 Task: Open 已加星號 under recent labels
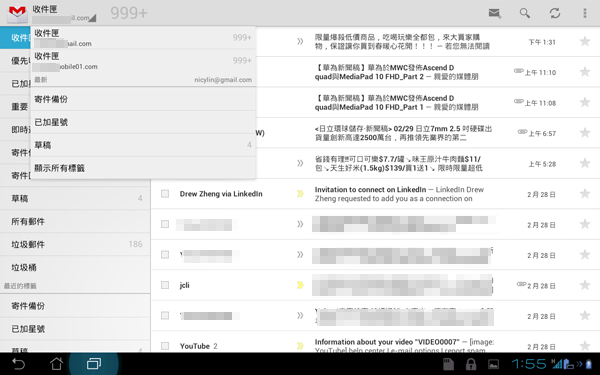point(75,329)
